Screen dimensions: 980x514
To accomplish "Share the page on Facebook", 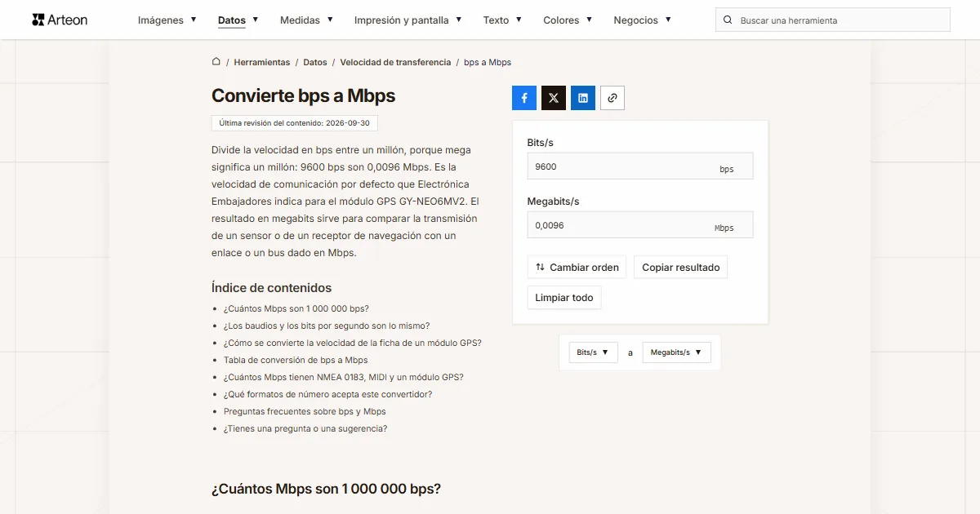I will point(524,98).
